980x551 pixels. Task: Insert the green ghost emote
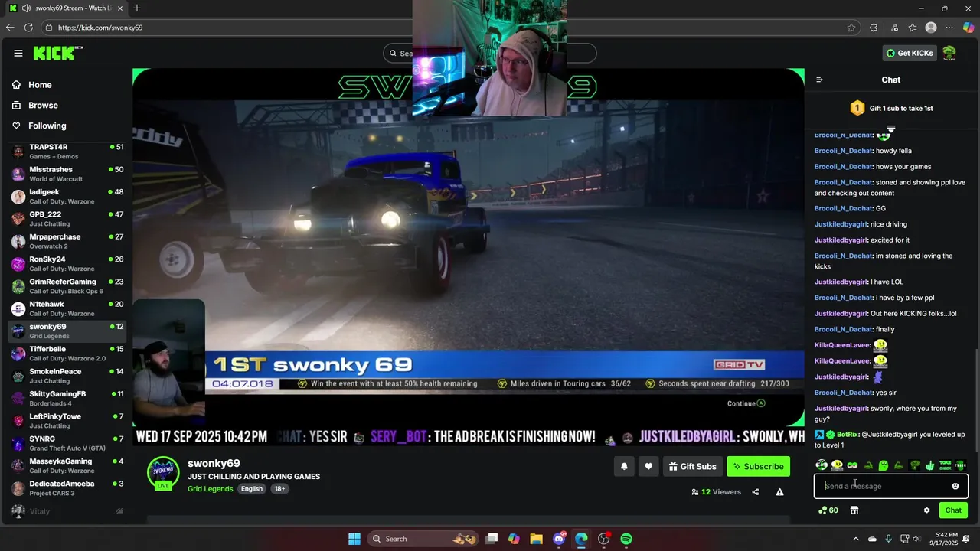pos(883,465)
